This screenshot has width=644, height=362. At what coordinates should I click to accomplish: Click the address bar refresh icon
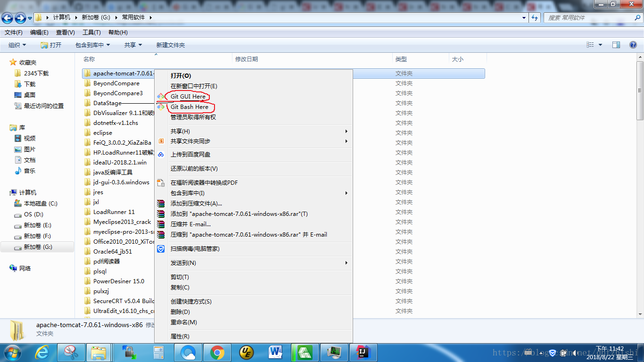click(x=535, y=17)
